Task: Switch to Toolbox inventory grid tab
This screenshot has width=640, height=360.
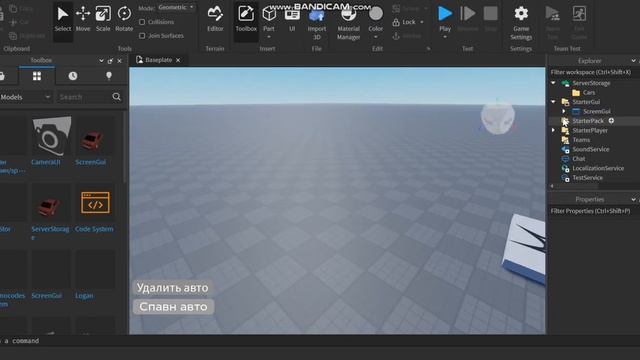Action: (37, 76)
